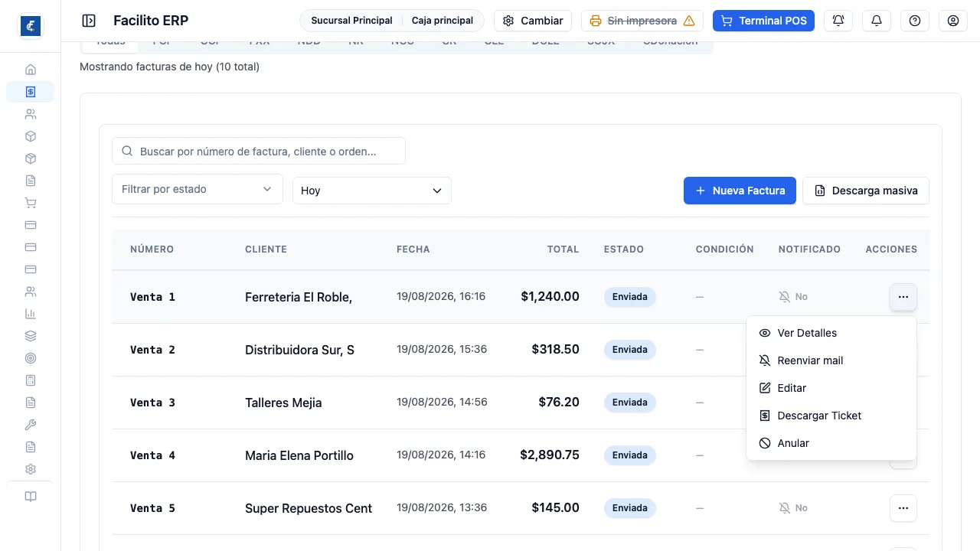Image resolution: width=980 pixels, height=551 pixels.
Task: Click the Sucursal Principal selector
Action: pyautogui.click(x=351, y=21)
